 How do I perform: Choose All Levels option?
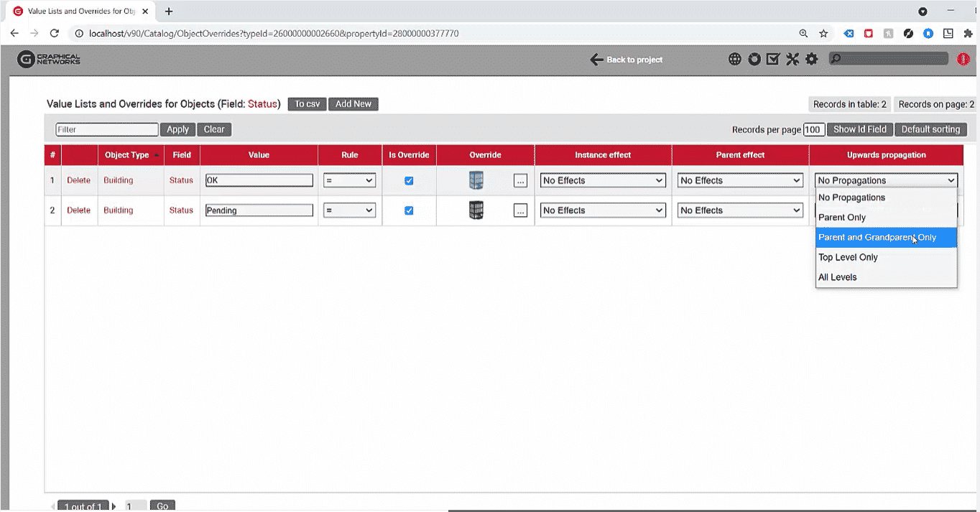click(x=887, y=277)
